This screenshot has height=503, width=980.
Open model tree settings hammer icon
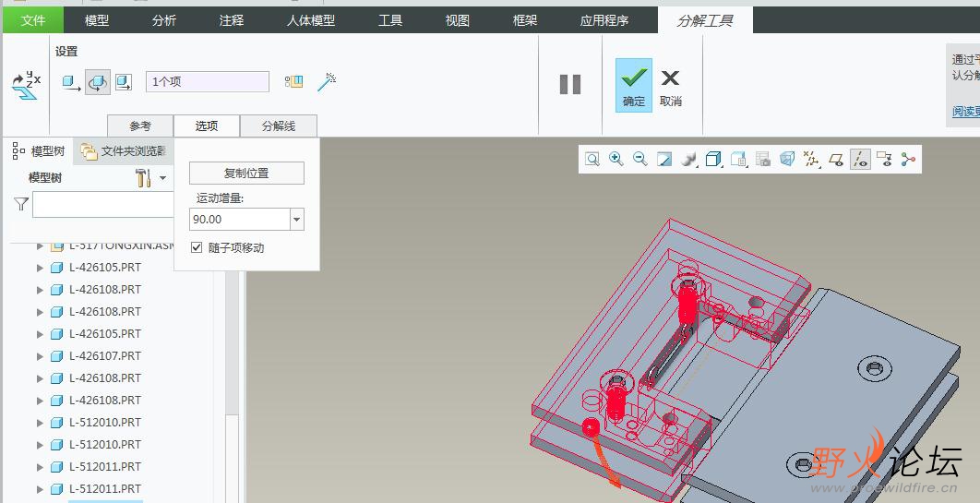coord(143,178)
